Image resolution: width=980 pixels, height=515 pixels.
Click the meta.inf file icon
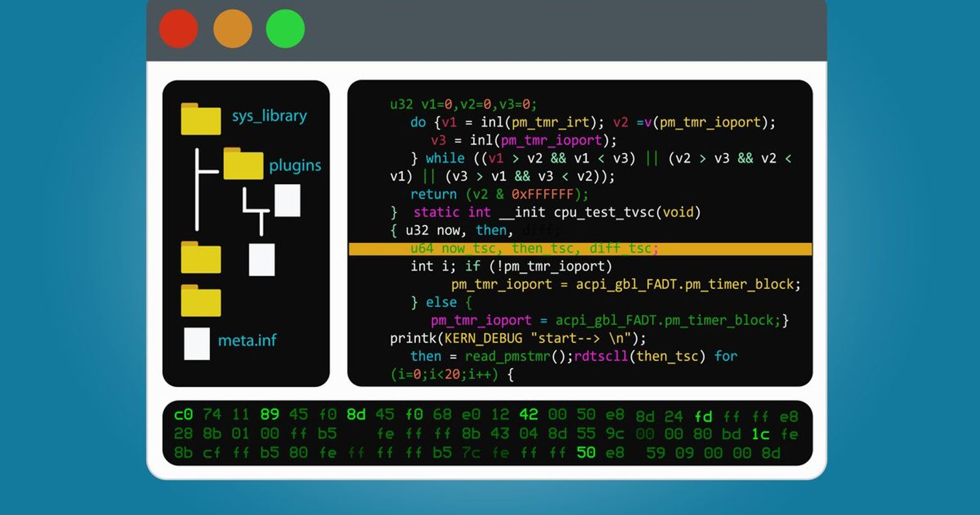[x=197, y=344]
